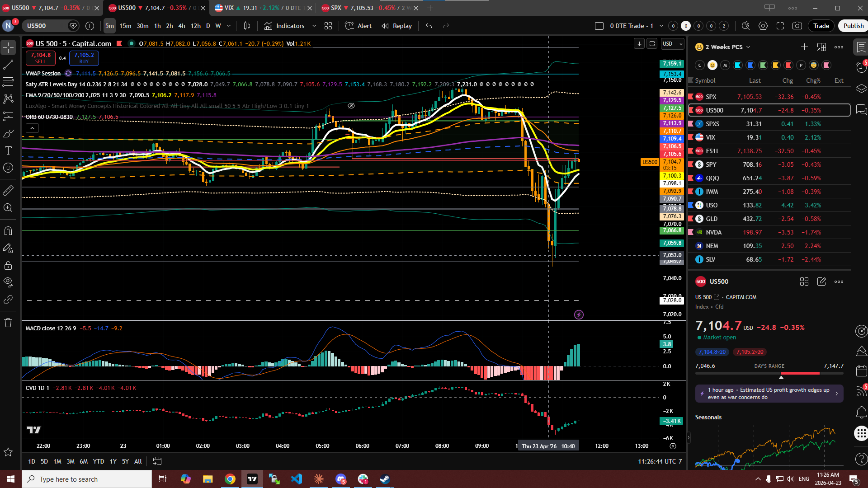Take a chart snapshot with camera icon
This screenshot has width=868, height=488.
click(797, 26)
